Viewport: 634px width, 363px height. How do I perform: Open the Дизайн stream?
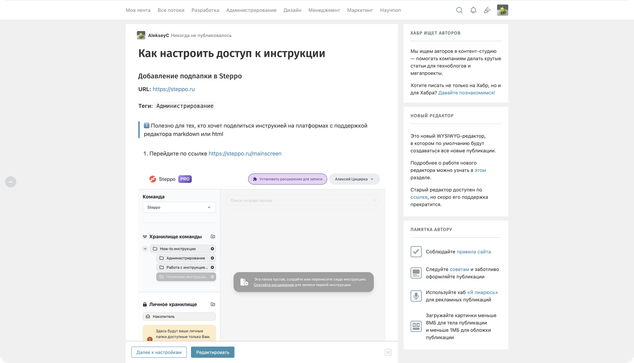[292, 10]
